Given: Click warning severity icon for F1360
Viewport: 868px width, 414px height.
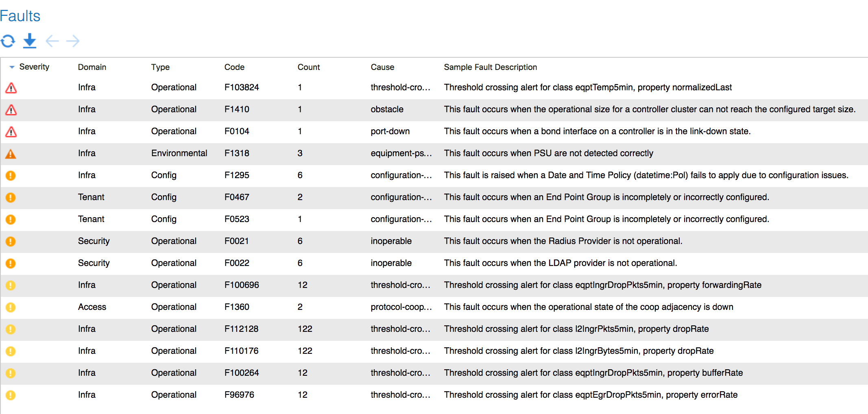Looking at the screenshot, I should [x=11, y=307].
